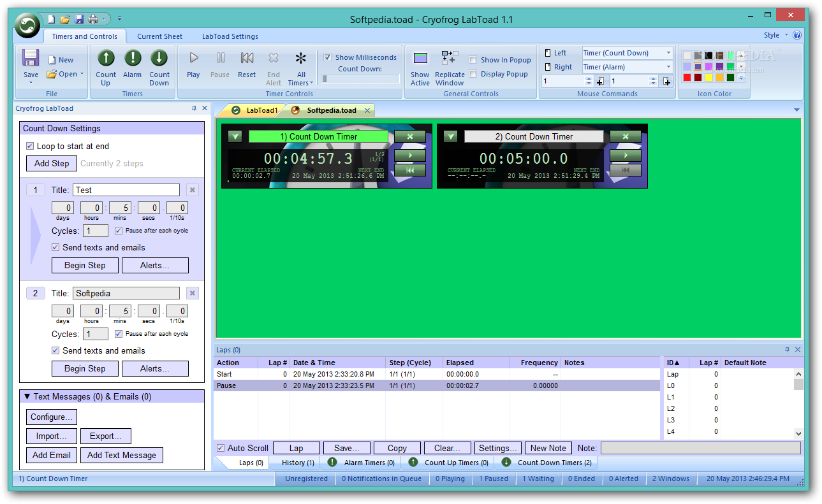The height and width of the screenshot is (504, 822).
Task: Click the printer icon in quick access toolbar
Action: click(92, 19)
